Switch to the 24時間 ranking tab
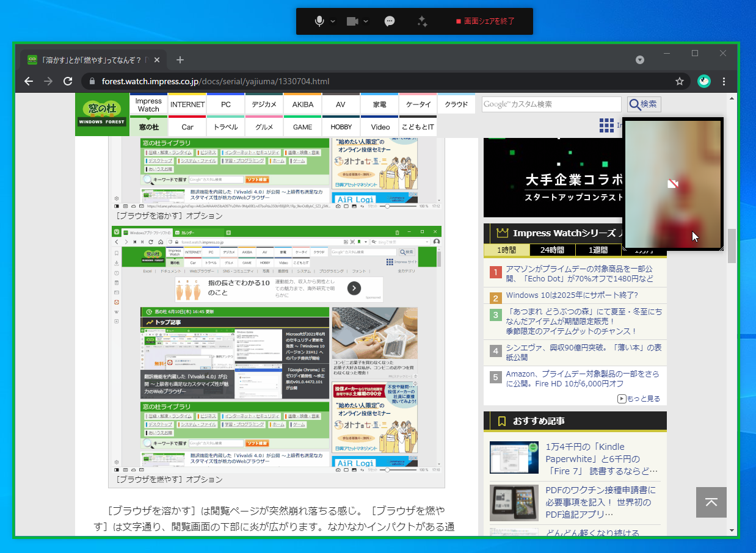Viewport: 756px width, 553px height. tap(552, 250)
